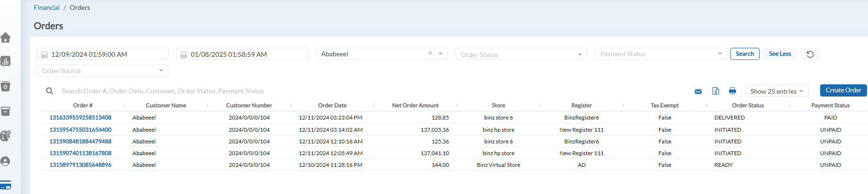
Task: Click the 144.00 amount cell
Action: [x=440, y=165]
